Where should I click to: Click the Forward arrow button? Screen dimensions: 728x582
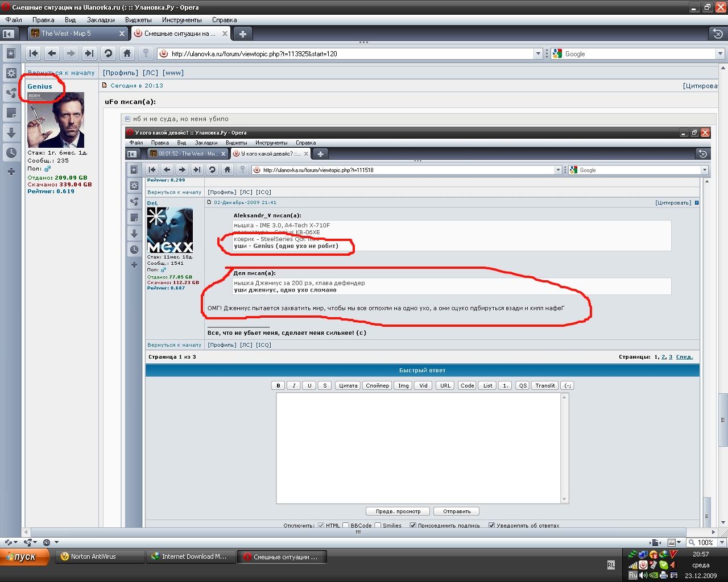click(x=71, y=53)
